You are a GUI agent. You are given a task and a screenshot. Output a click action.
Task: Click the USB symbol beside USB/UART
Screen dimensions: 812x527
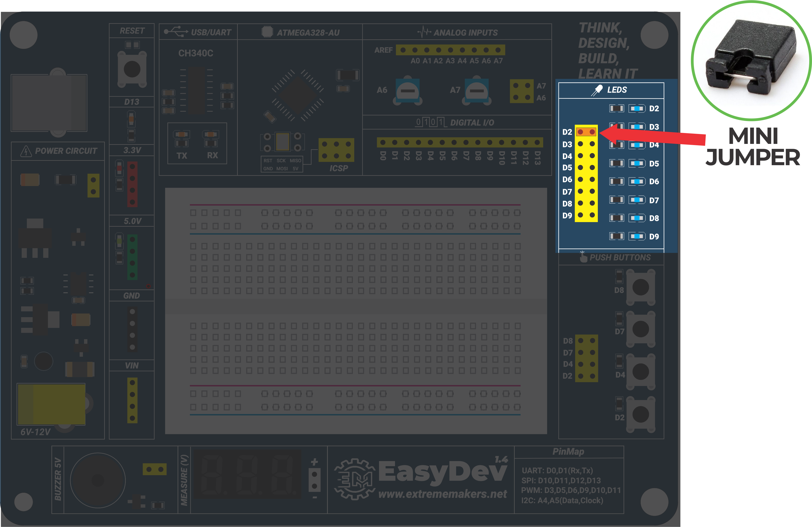pos(176,32)
